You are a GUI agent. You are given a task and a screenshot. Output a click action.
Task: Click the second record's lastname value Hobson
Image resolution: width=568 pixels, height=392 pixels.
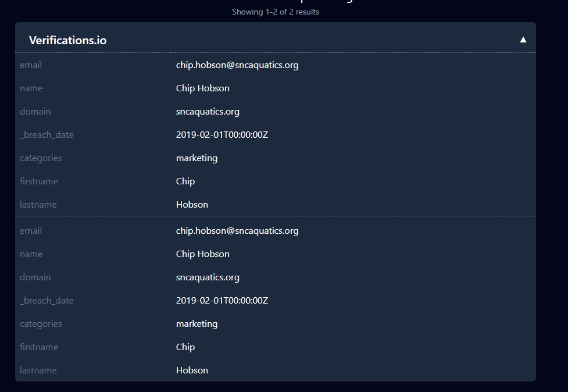pos(192,370)
